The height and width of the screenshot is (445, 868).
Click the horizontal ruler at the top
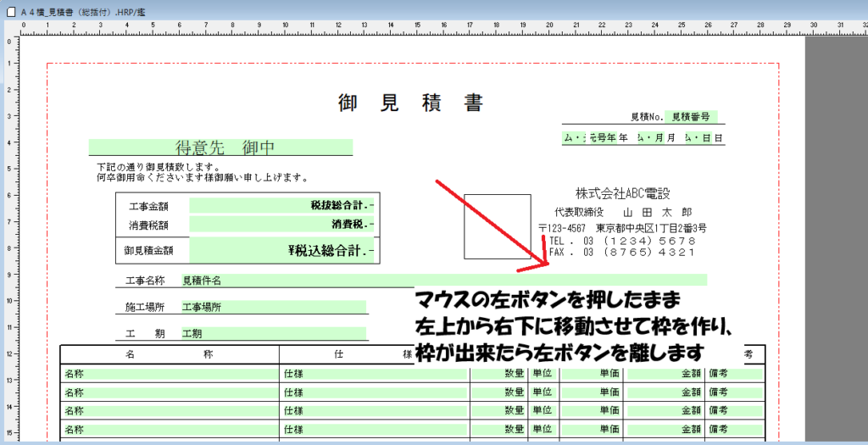(x=442, y=29)
